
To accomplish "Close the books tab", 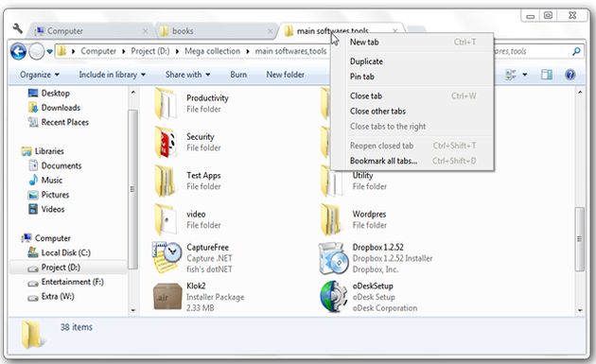I will [270, 31].
